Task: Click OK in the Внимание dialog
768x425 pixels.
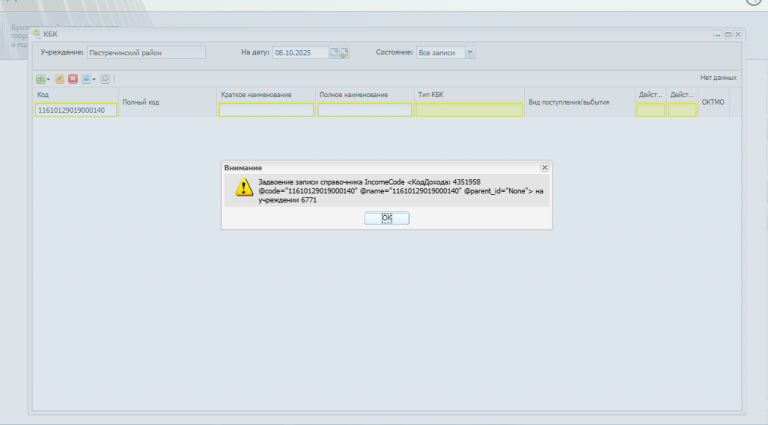Action: (386, 218)
